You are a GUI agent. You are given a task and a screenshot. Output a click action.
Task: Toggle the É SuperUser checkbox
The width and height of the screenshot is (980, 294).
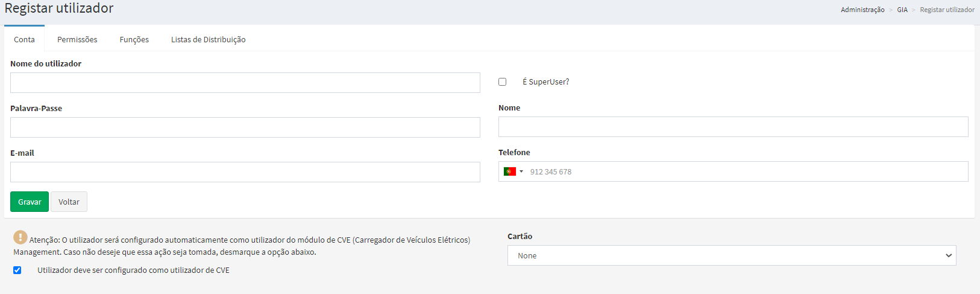tap(502, 81)
